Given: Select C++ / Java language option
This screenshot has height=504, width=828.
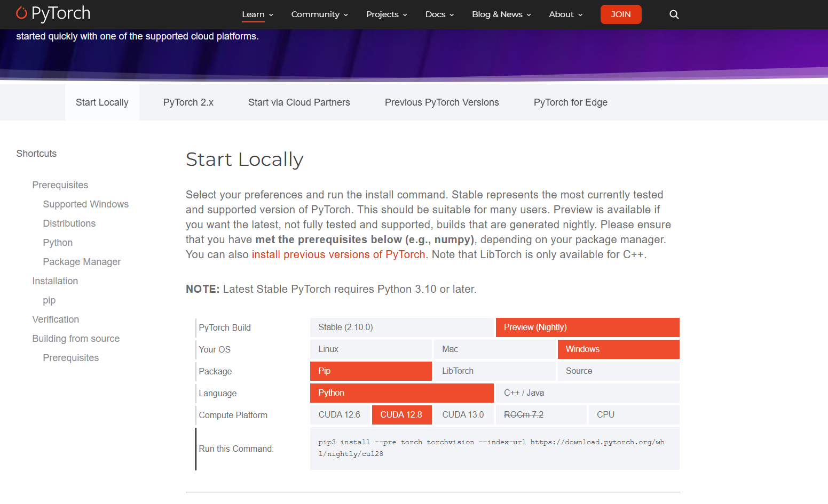Looking at the screenshot, I should pyautogui.click(x=588, y=393).
